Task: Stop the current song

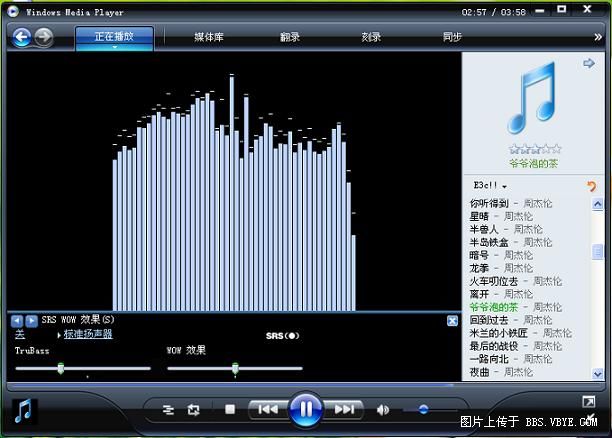Action: (x=230, y=409)
